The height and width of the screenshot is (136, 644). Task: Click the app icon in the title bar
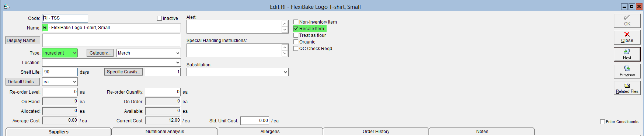[6, 7]
